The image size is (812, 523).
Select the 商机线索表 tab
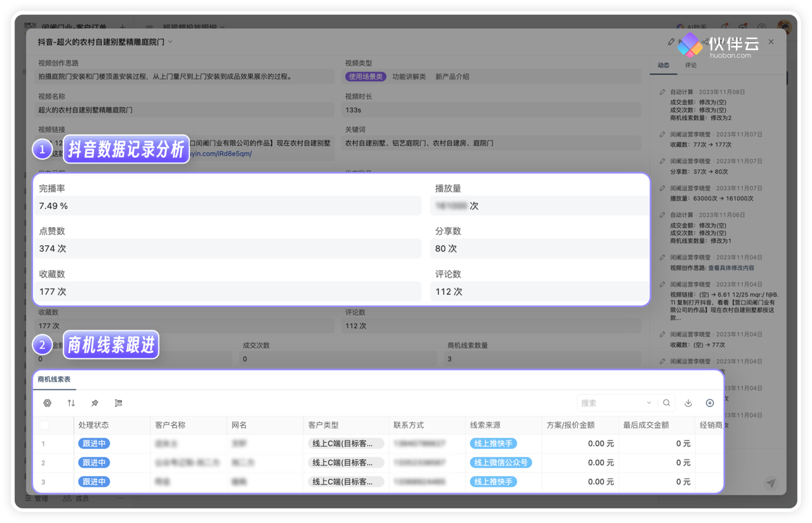54,379
